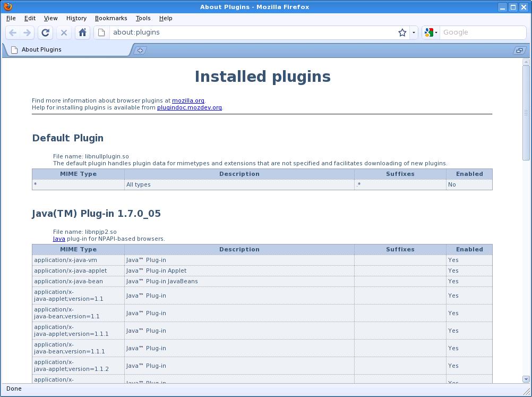Screen dimensions: 532x397
Task: Click the Firefox icon in the title bar
Action: point(8,7)
